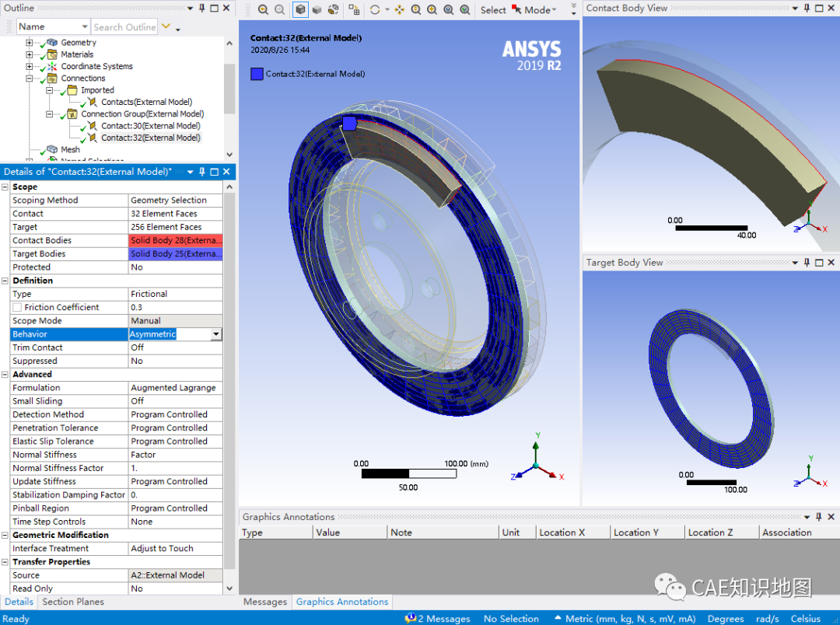Image resolution: width=840 pixels, height=625 pixels.
Task: Click the green magnifier icon in toolbar
Action: point(465,9)
